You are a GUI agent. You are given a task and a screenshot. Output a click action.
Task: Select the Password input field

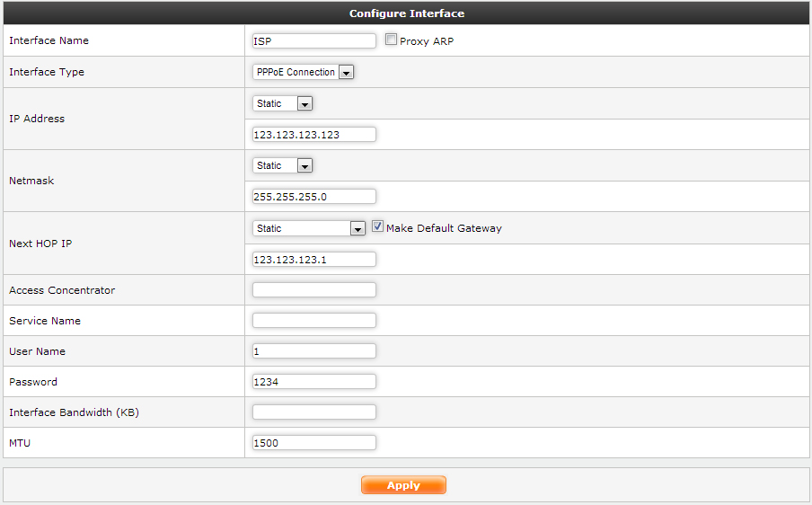click(x=314, y=382)
